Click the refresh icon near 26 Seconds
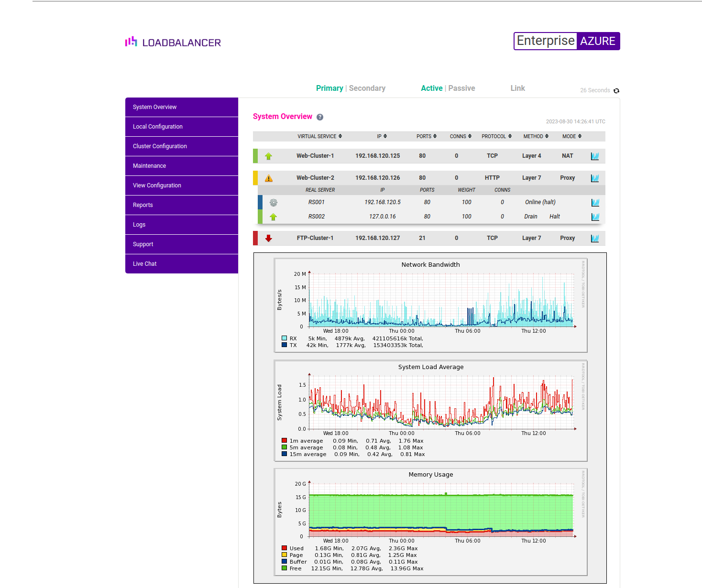 616,90
